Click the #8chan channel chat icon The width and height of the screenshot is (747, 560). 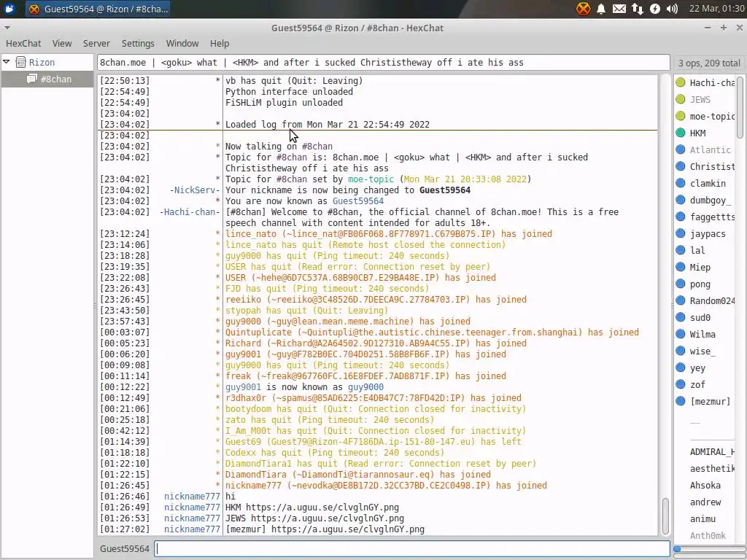[x=32, y=79]
